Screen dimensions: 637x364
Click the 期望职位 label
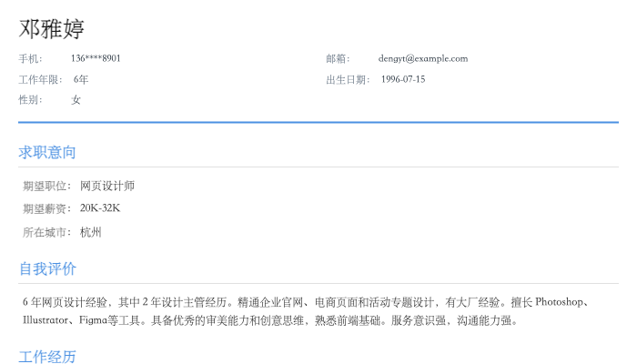point(46,186)
